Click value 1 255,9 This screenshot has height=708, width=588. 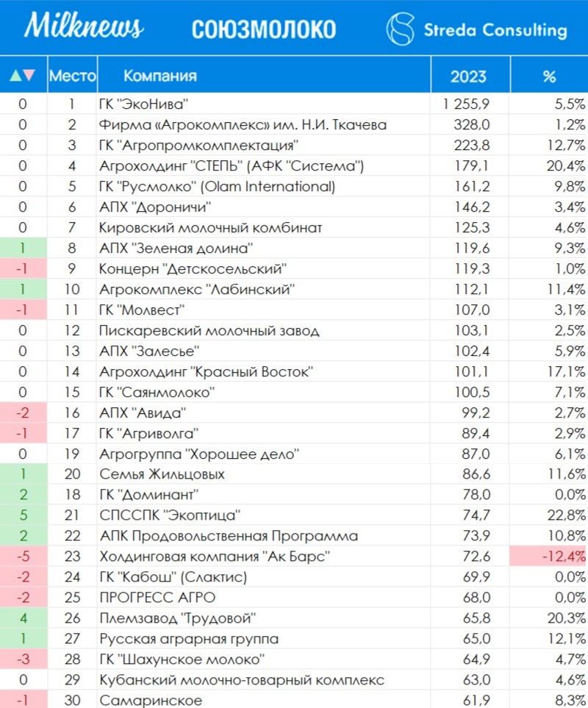(466, 104)
